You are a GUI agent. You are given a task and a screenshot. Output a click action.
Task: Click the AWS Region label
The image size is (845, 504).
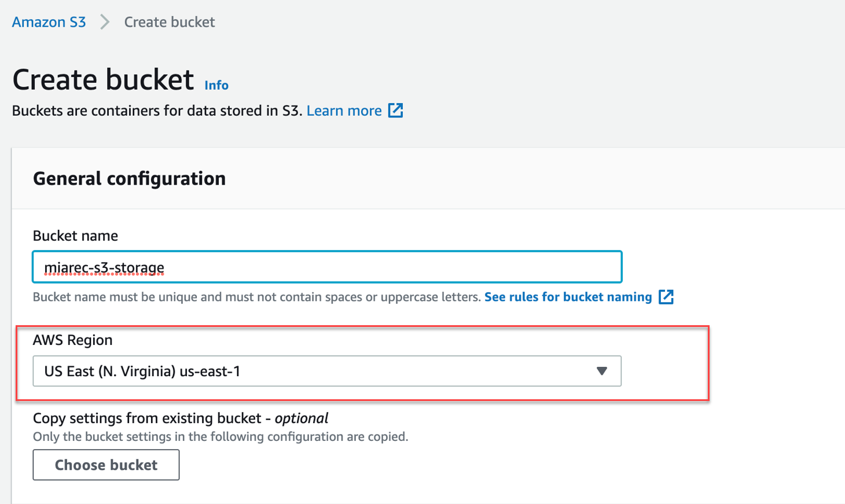[x=73, y=340]
